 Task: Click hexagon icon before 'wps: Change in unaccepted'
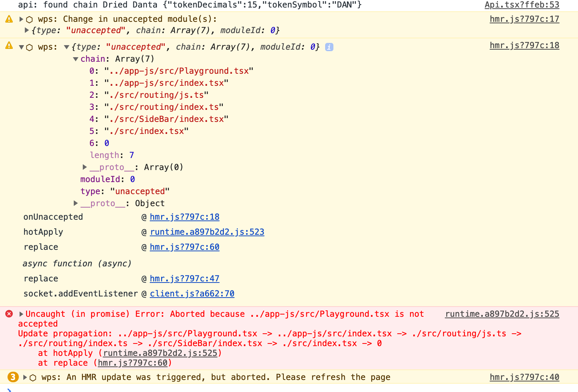29,20
